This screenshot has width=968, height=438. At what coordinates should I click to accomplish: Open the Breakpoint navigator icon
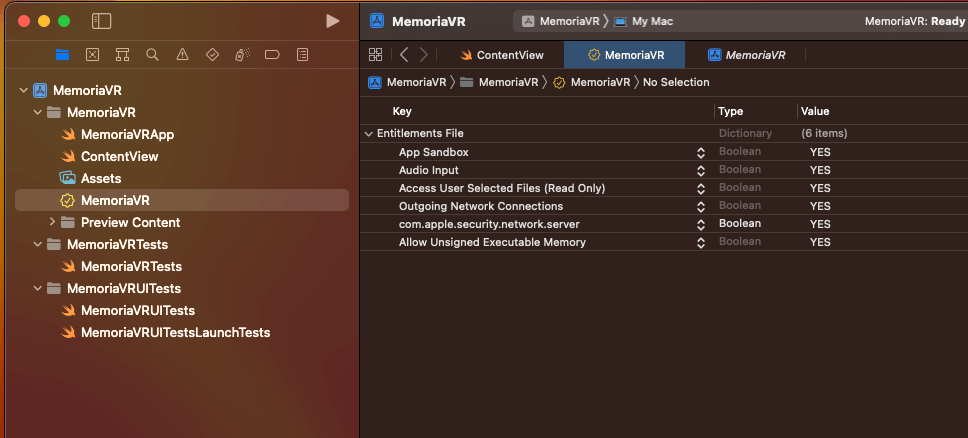point(272,55)
